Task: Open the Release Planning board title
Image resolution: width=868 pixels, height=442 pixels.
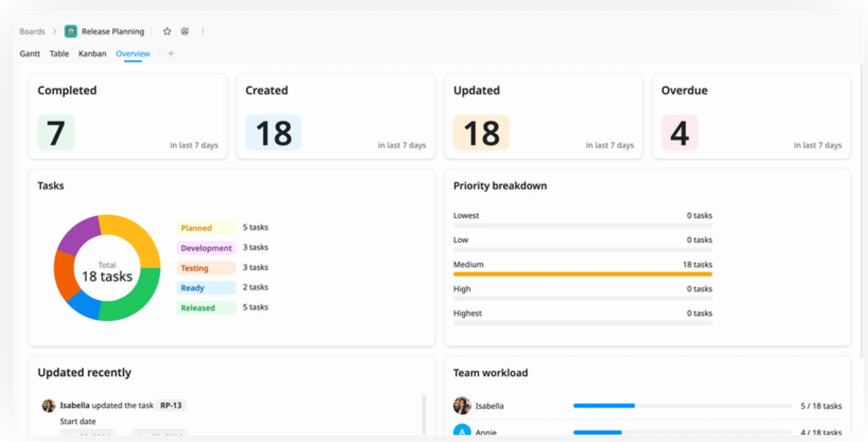Action: point(113,31)
